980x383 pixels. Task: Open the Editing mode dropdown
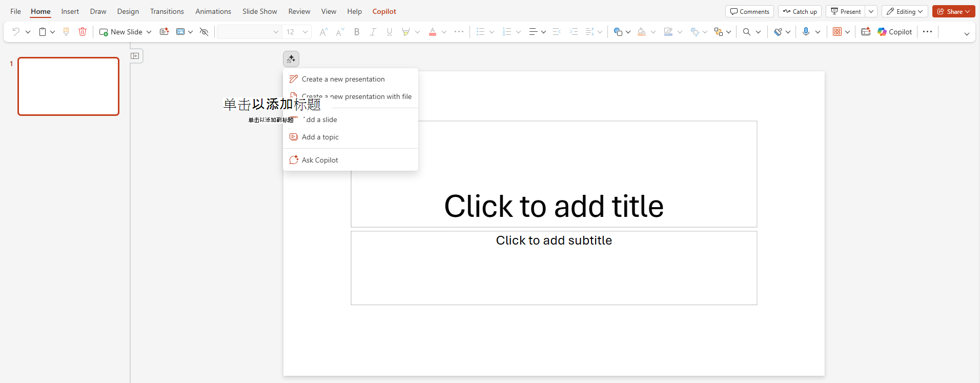tap(905, 11)
